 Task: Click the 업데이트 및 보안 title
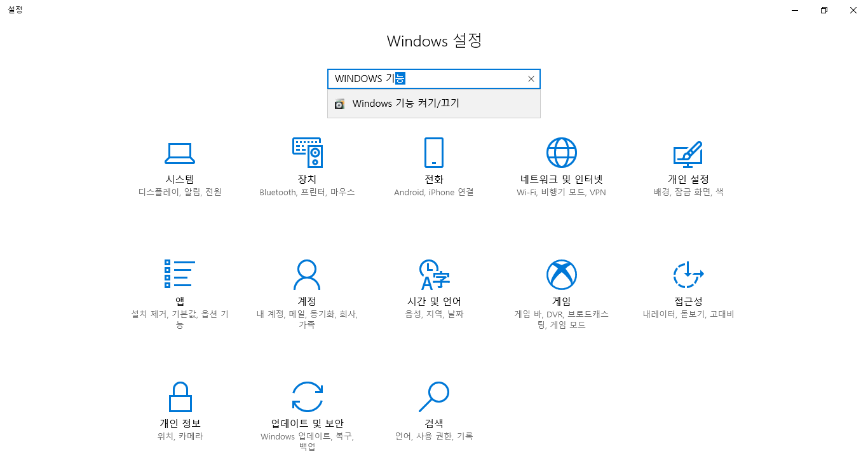pos(307,424)
